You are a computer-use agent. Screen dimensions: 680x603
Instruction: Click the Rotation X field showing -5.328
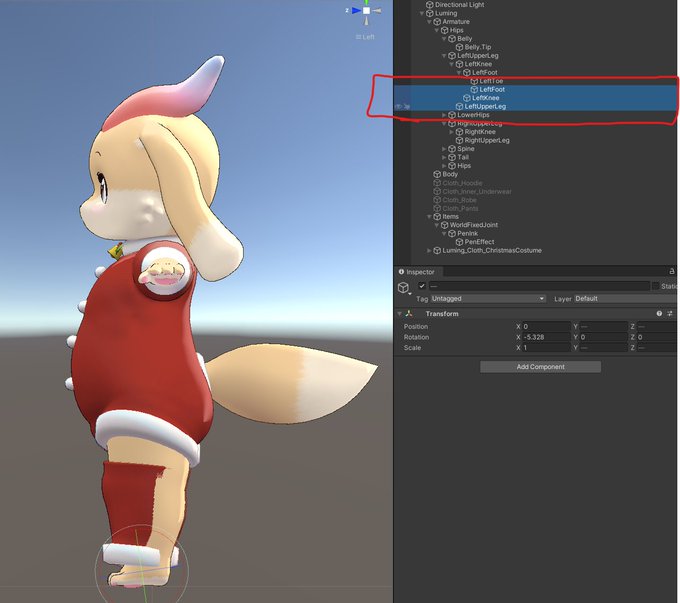pyautogui.click(x=546, y=337)
